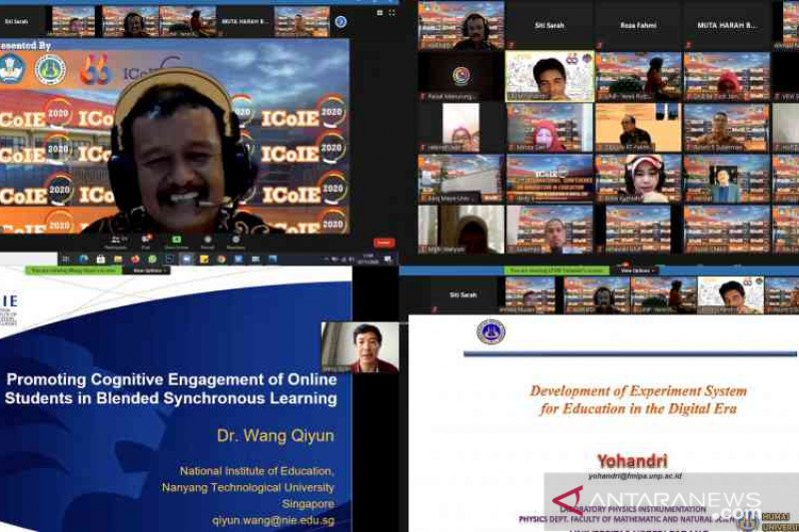Click yohandri@fmipa.unp.ac.id email on slide
The image size is (799, 532).
(635, 476)
